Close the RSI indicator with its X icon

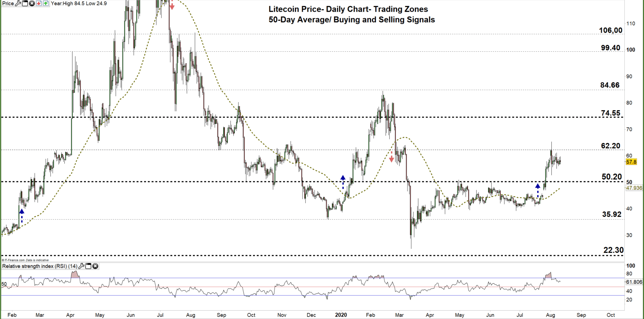[x=95, y=266]
